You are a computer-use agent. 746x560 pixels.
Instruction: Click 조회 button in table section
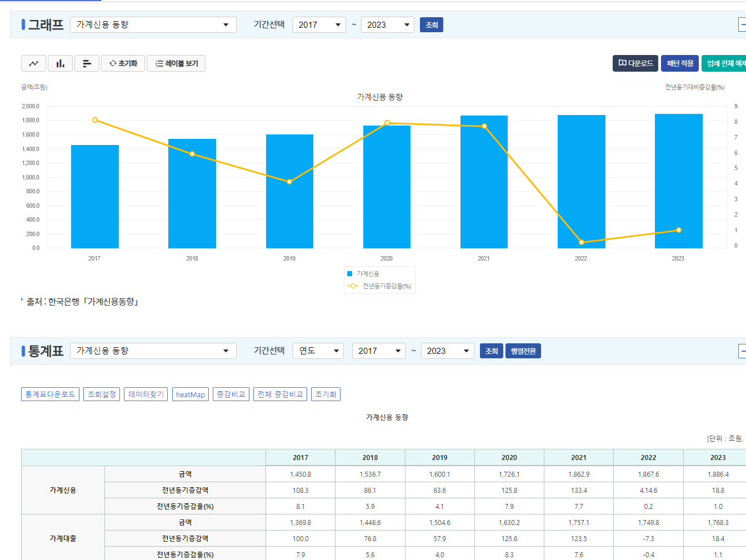(492, 351)
